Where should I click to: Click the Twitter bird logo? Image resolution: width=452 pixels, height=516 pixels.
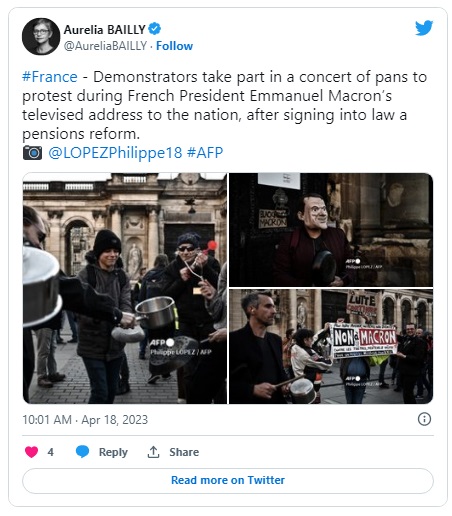424,28
